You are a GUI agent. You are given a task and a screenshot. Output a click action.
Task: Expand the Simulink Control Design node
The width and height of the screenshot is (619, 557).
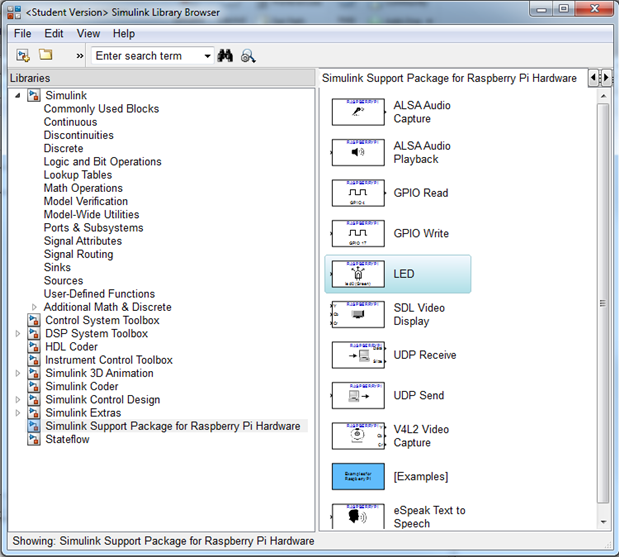(17, 399)
